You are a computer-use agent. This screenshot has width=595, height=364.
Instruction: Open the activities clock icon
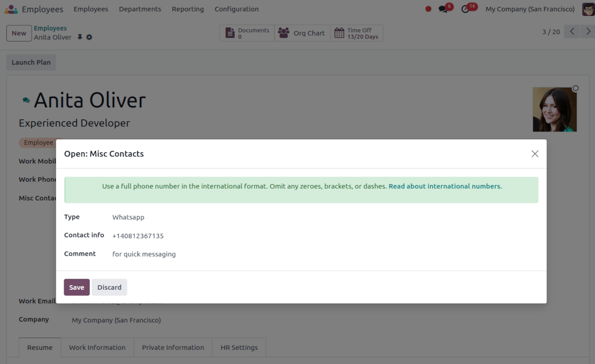(x=465, y=9)
